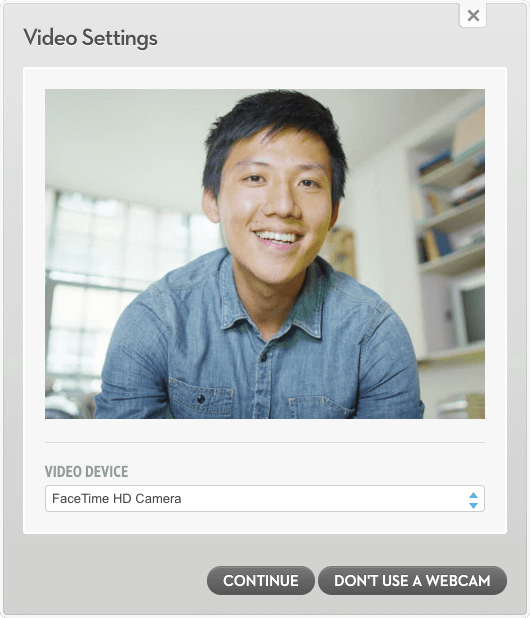Open the Video Device dropdown
This screenshot has height=618, width=530.
click(265, 499)
